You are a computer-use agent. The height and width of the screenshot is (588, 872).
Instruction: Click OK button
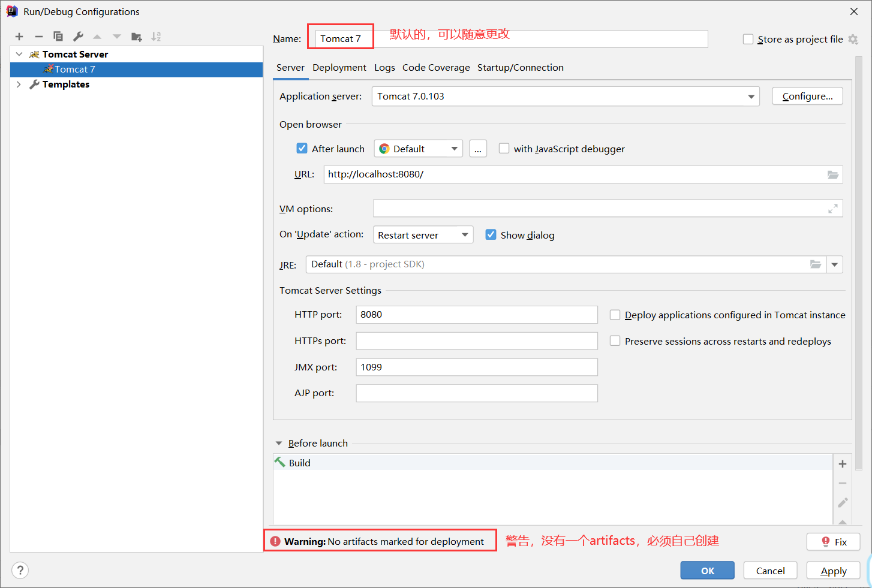pyautogui.click(x=707, y=571)
